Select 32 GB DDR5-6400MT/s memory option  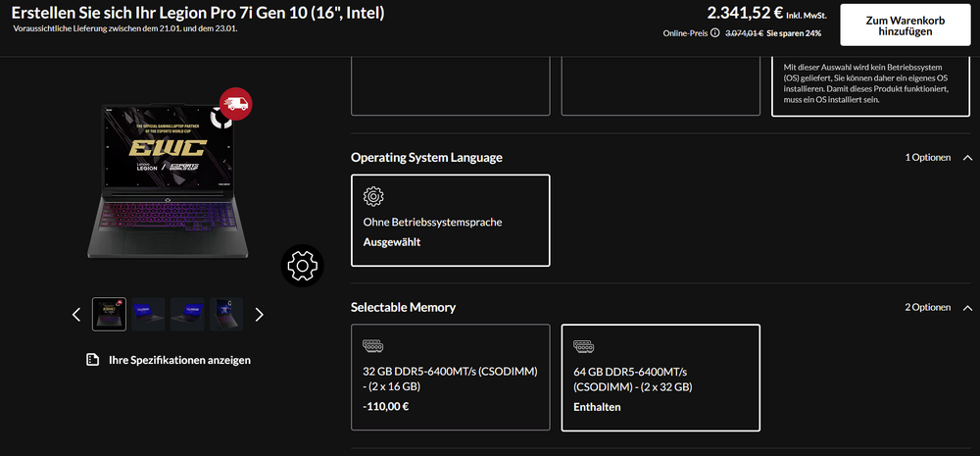[450, 378]
